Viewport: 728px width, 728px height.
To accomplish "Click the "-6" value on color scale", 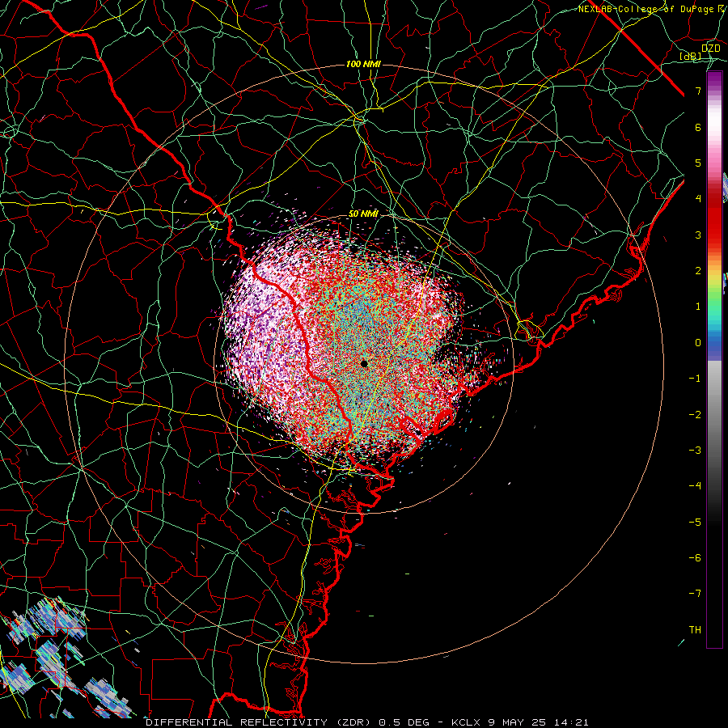I will (x=695, y=558).
